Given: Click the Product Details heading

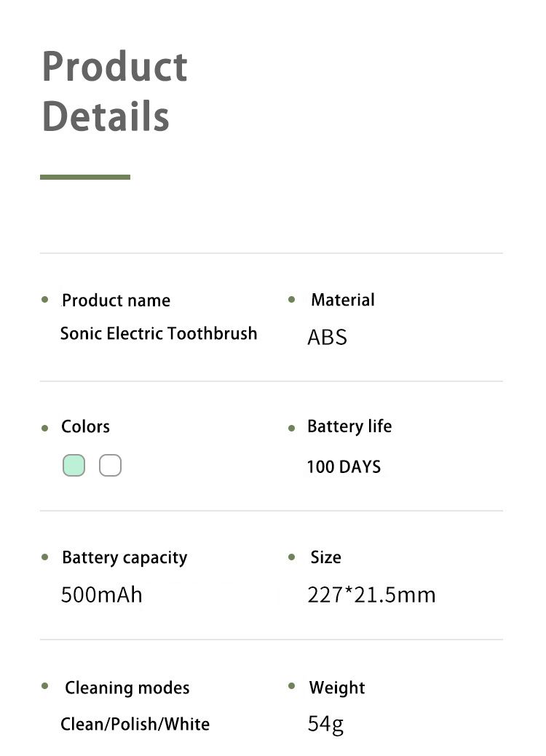Looking at the screenshot, I should coord(114,91).
